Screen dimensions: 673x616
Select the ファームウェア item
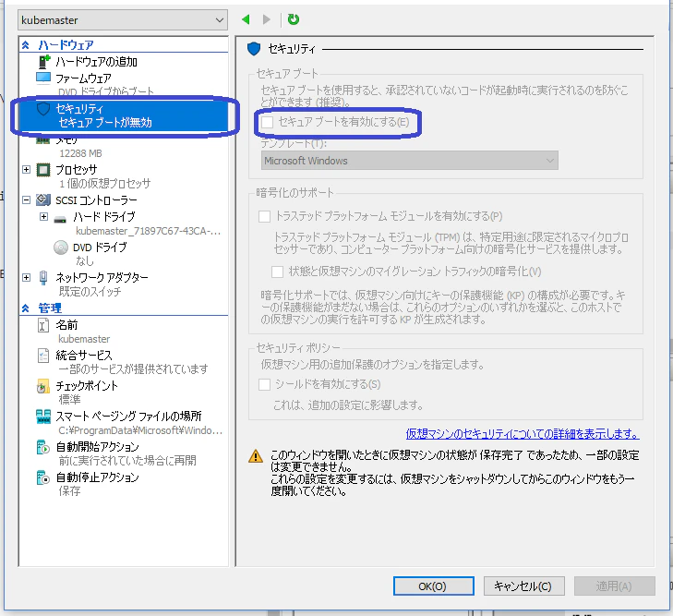pos(83,79)
